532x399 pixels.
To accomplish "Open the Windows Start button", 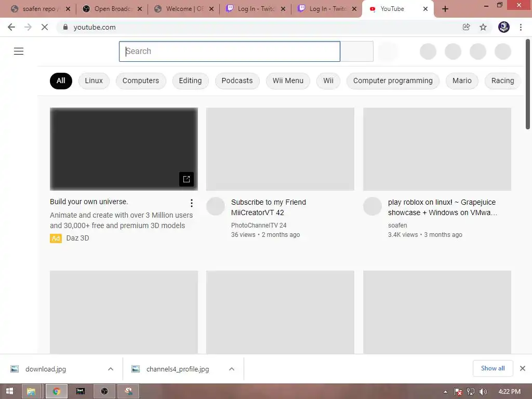I will click(9, 391).
